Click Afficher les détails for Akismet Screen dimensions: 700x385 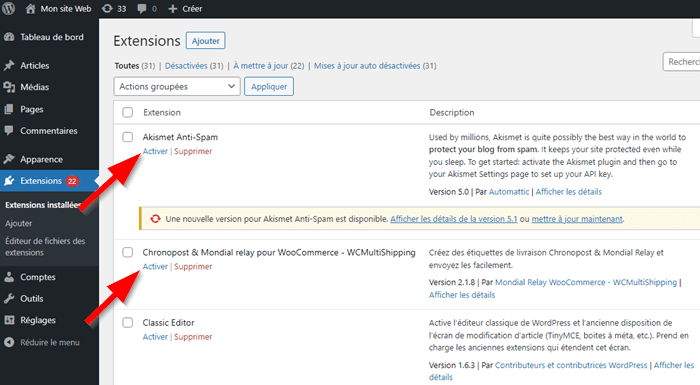tap(569, 192)
